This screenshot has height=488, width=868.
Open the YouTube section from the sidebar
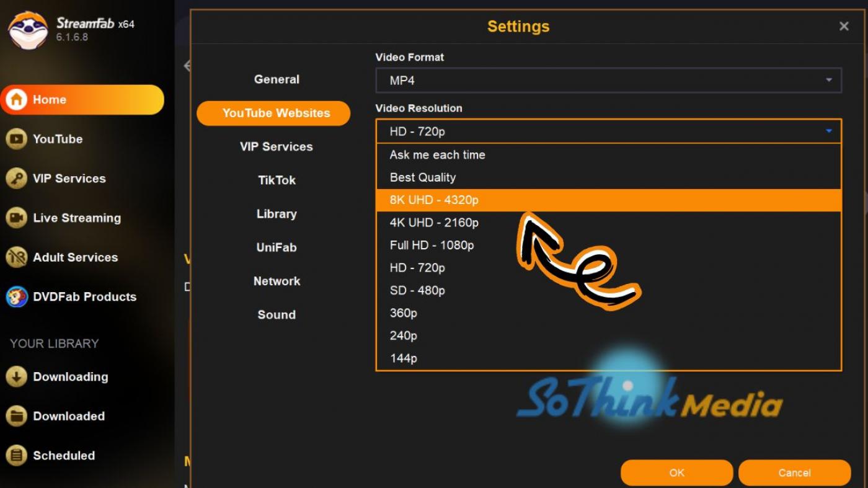(x=17, y=139)
